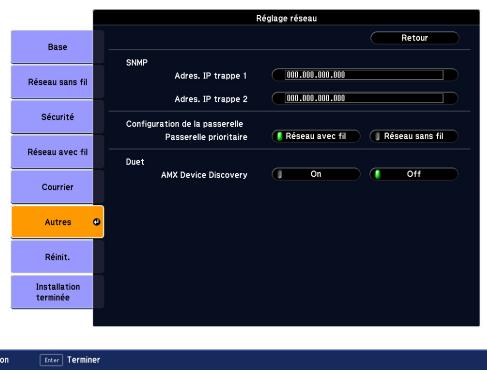Click the Passerelle prioritaire label

click(x=206, y=137)
